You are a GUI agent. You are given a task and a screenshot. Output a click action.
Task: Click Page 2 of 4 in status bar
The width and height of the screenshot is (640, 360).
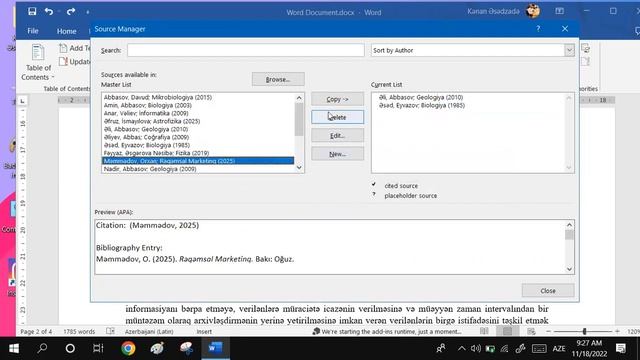coord(36,331)
